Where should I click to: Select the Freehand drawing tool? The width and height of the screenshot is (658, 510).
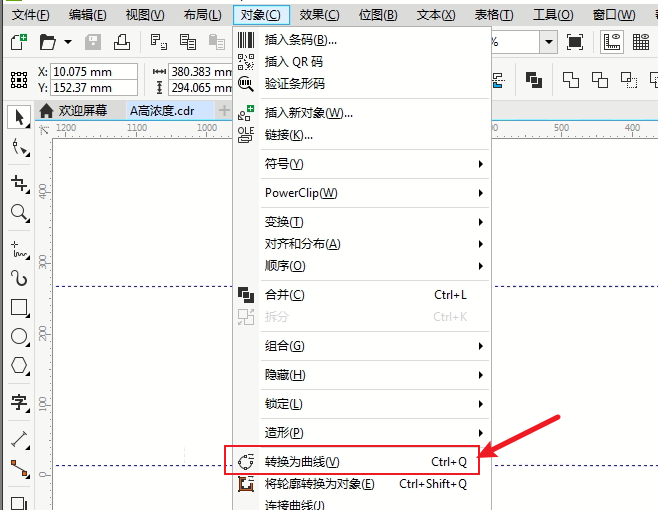[20, 250]
